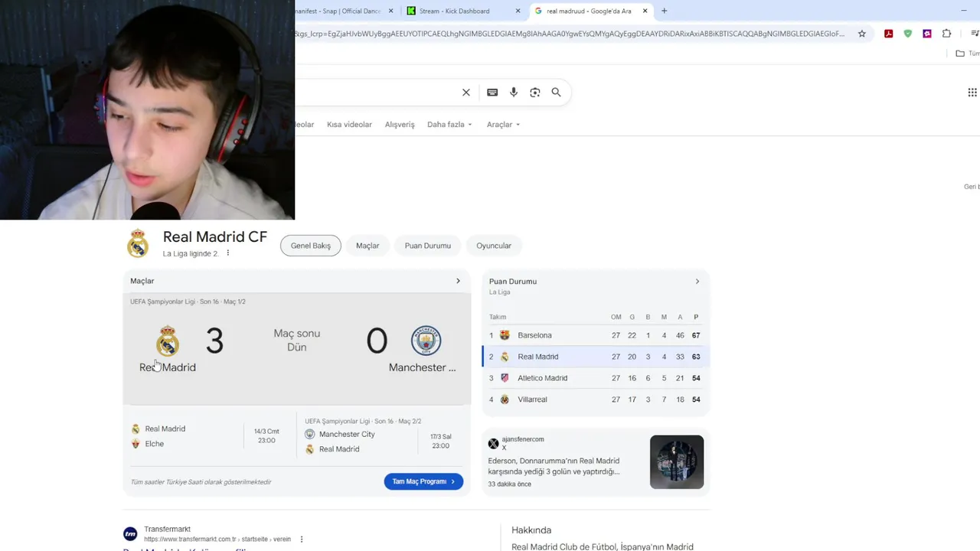Expand the Araçlar dropdown
The width and height of the screenshot is (980, 551).
503,125
